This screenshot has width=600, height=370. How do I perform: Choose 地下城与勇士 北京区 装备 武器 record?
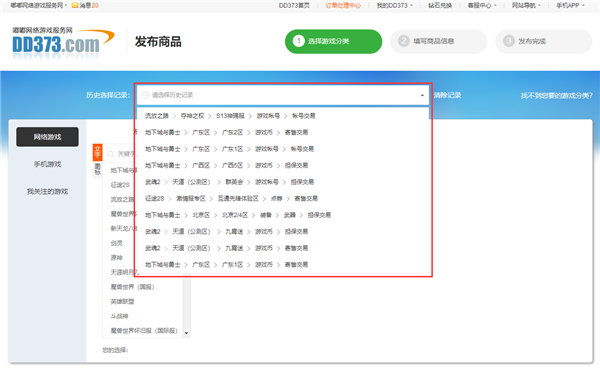point(283,215)
